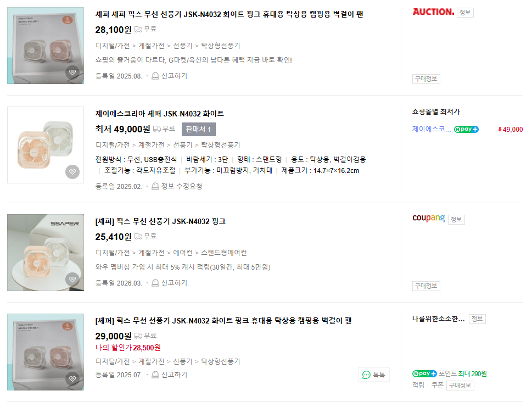532x402 pixels.
Task: Click the 제이에스코... seller link
Action: click(x=432, y=130)
